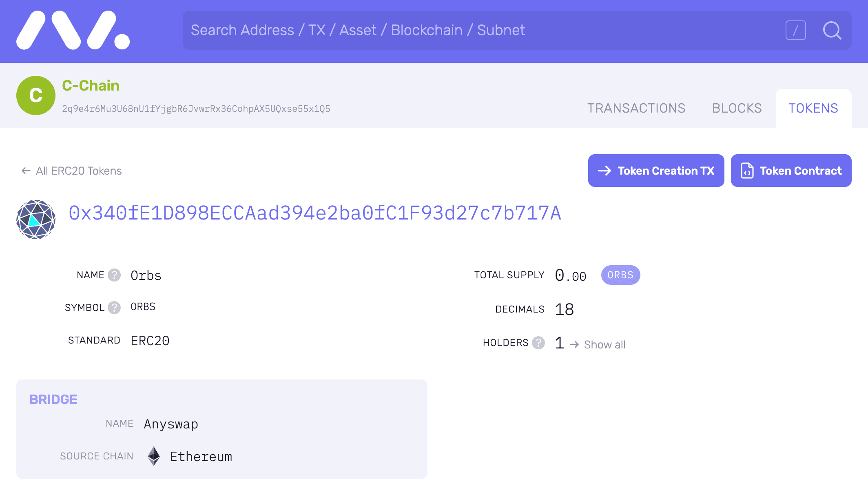Switch to the BLOCKS tab

[x=737, y=108]
